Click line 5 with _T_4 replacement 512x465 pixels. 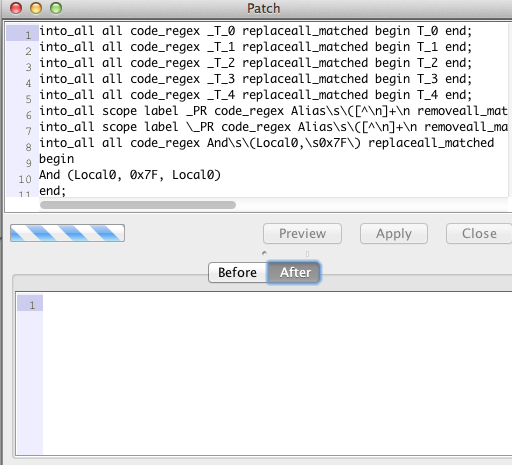click(256, 95)
